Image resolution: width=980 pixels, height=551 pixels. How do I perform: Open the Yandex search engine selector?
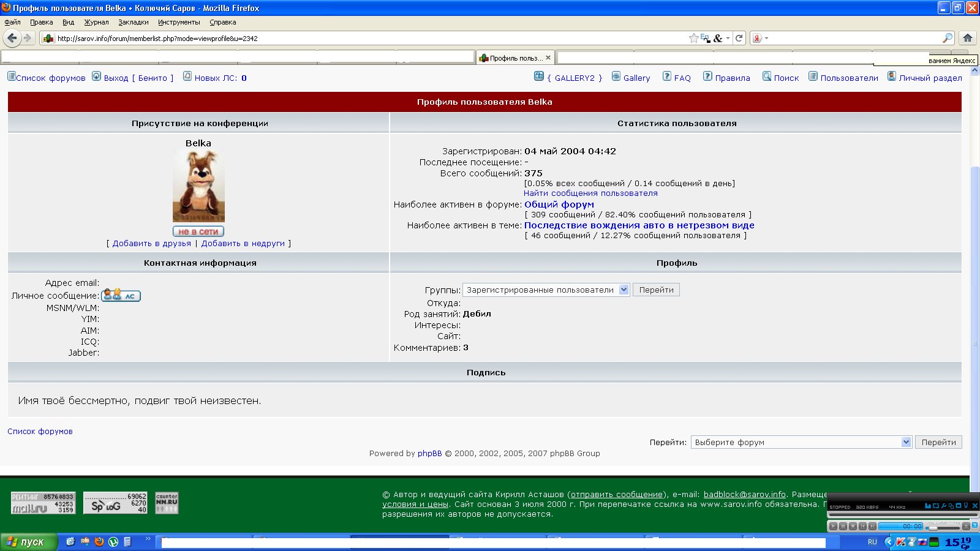759,38
